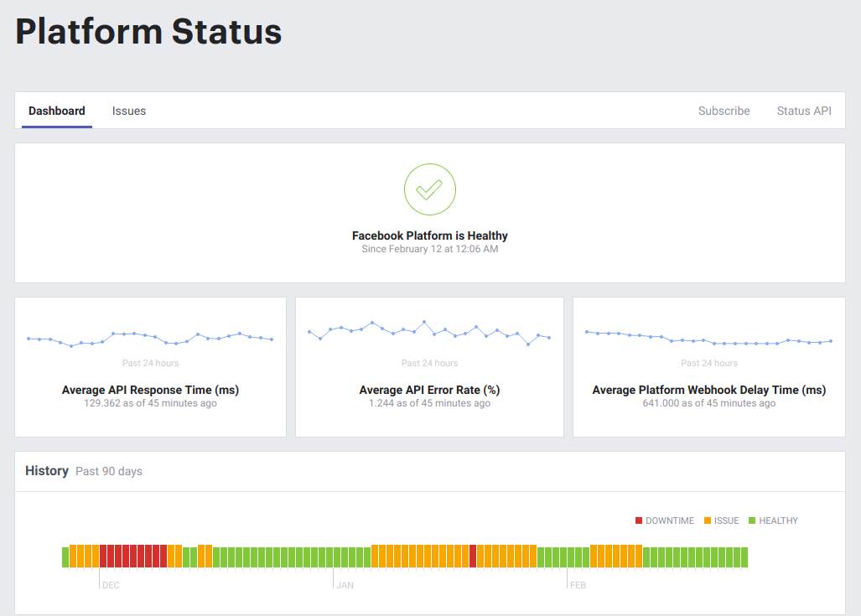The image size is (861, 616).
Task: Click the Facebook Platform is Healthy text
Action: pos(429,236)
